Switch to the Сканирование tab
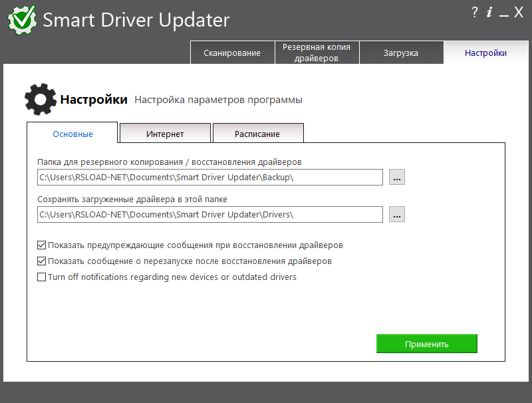This screenshot has width=532, height=403. tap(232, 53)
